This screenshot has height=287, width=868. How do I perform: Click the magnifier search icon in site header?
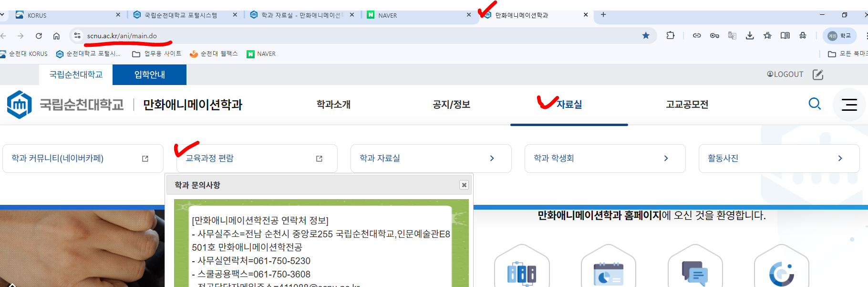(x=815, y=104)
